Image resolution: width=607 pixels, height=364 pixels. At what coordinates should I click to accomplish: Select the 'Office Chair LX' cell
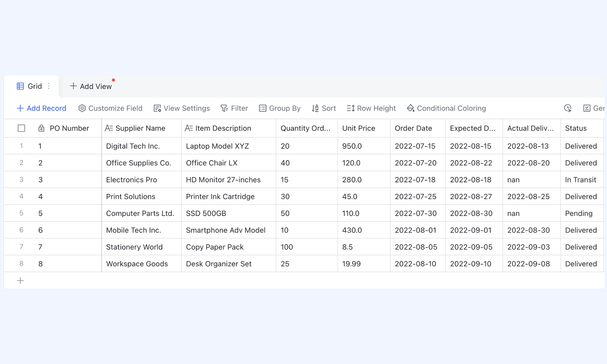tap(229, 163)
